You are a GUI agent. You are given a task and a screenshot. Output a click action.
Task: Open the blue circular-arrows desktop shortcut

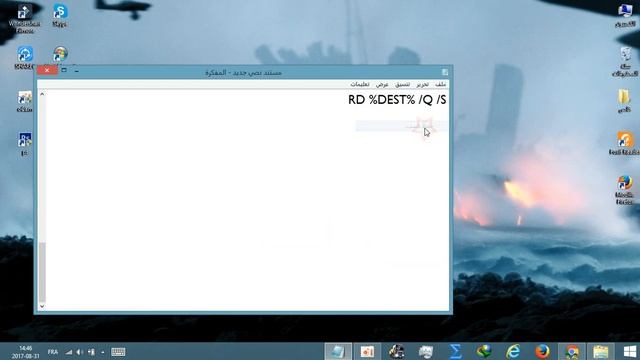[24, 58]
